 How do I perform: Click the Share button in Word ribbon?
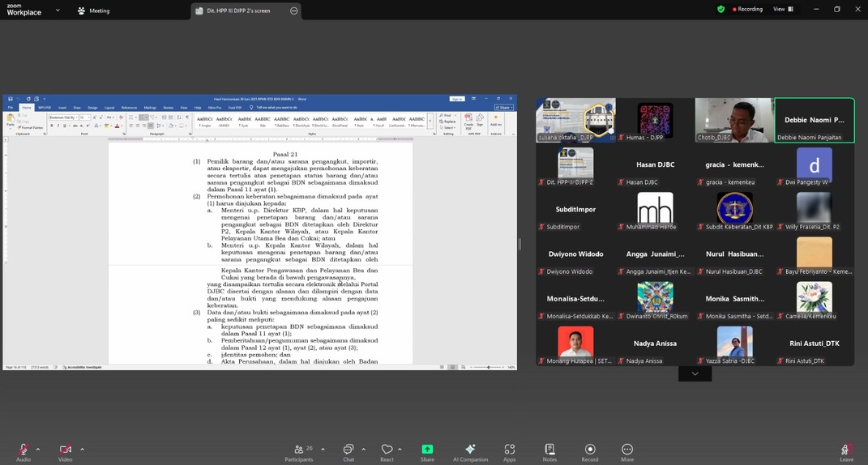coord(504,108)
